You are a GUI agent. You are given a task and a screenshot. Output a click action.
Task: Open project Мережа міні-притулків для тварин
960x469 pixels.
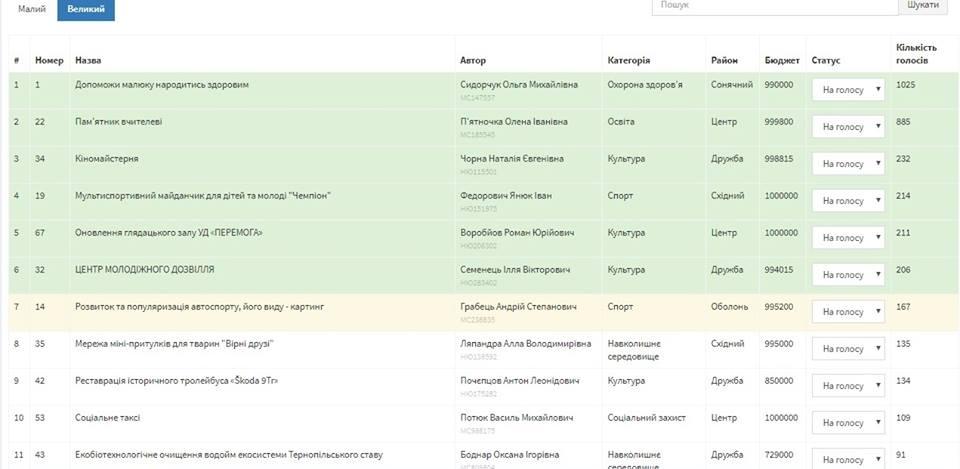point(174,344)
